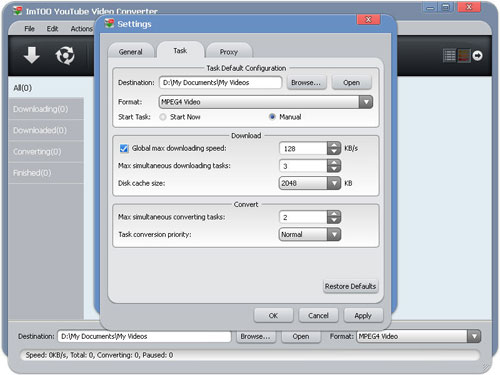Select the Downloading(0) sidebar category
This screenshot has height=375, width=500.
pyautogui.click(x=46, y=109)
